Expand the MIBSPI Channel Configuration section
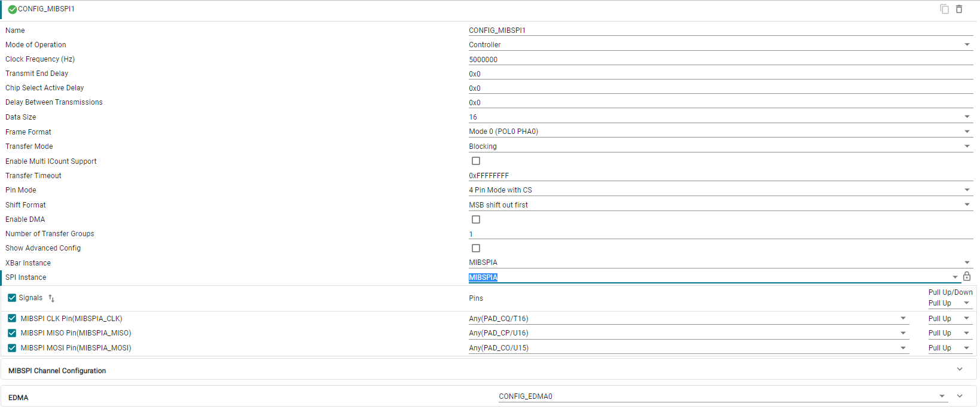This screenshot has width=980, height=412. point(960,370)
